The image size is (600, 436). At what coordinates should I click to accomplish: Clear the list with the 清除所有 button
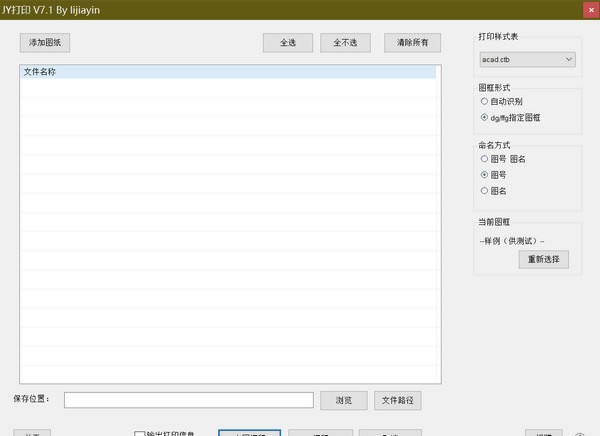[412, 43]
